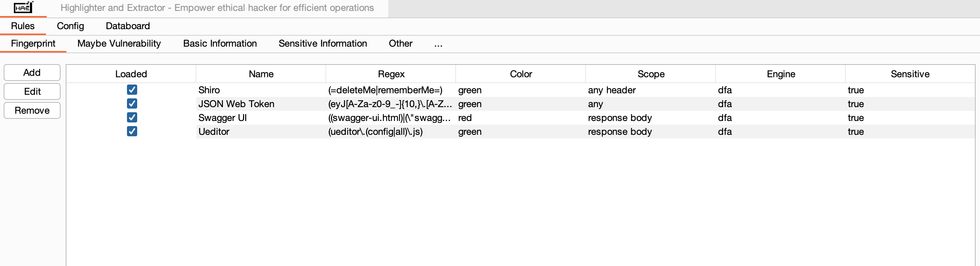The image size is (980, 266).
Task: Switch to the Databoard tab
Action: click(127, 26)
